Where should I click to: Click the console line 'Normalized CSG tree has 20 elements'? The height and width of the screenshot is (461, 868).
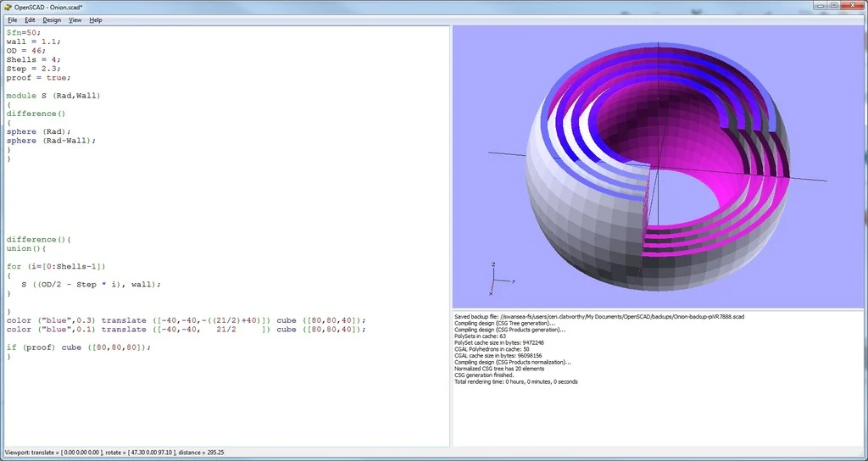coord(499,369)
